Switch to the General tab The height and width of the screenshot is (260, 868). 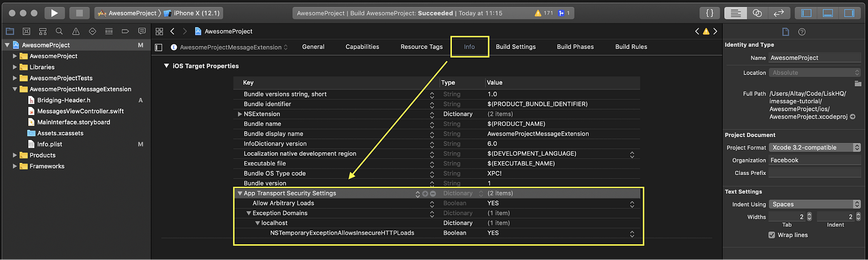(313, 47)
